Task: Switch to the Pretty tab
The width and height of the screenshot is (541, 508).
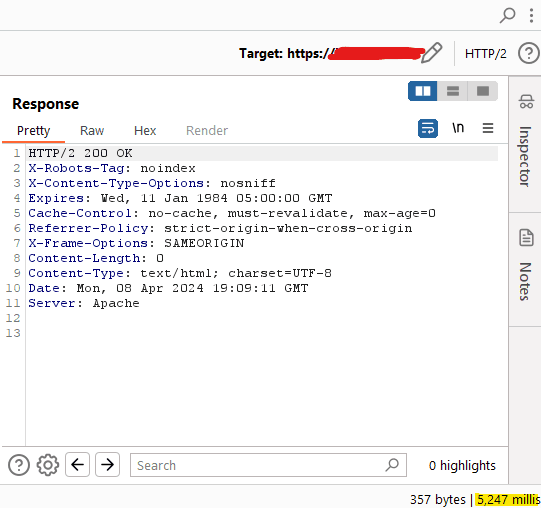Action: pyautogui.click(x=33, y=131)
